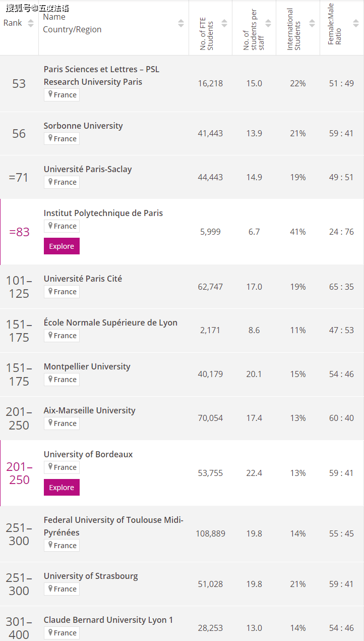
Task: Sort by No. of FTE Students
Action: [224, 23]
